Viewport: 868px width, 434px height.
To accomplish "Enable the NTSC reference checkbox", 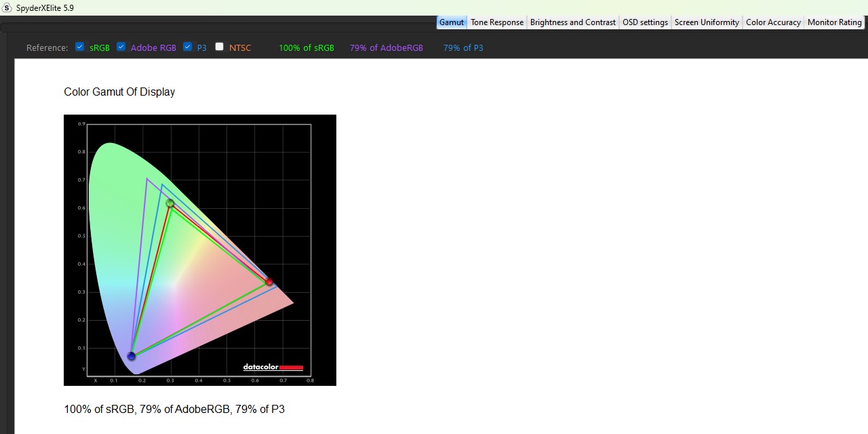I will pyautogui.click(x=220, y=47).
